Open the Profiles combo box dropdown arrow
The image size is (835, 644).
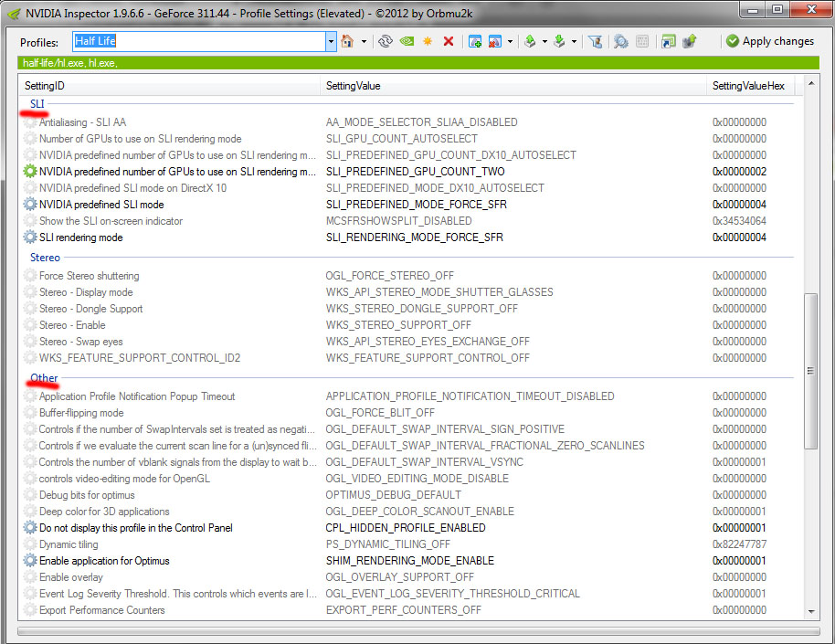pos(332,41)
